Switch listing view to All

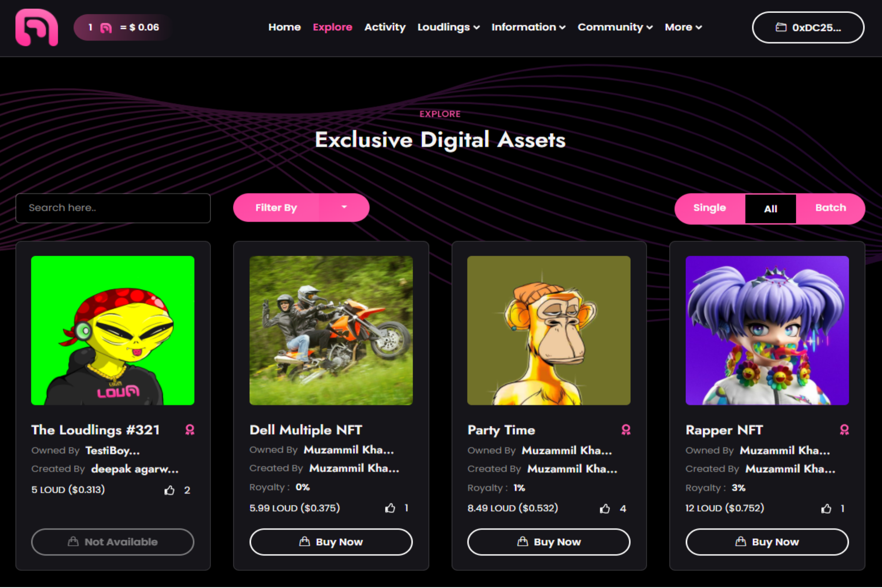tap(770, 209)
